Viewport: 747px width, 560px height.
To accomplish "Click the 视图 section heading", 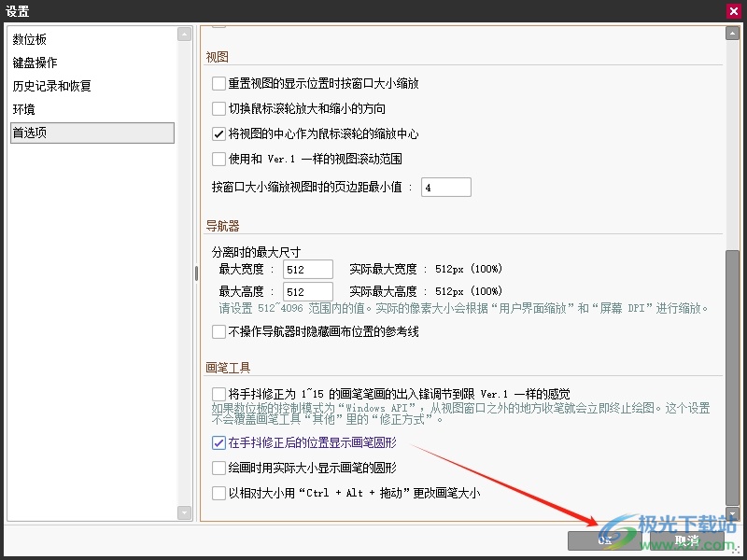I will pyautogui.click(x=218, y=57).
